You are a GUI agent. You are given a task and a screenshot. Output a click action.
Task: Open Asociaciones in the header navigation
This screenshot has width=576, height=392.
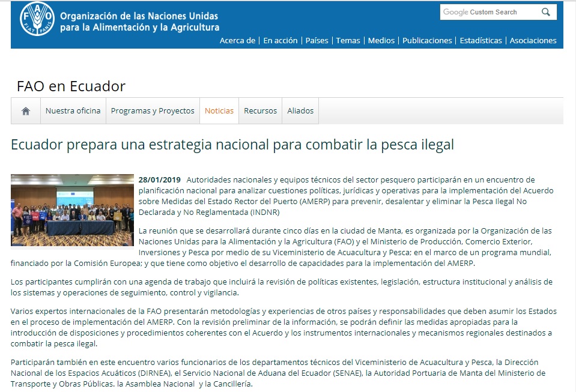(533, 41)
